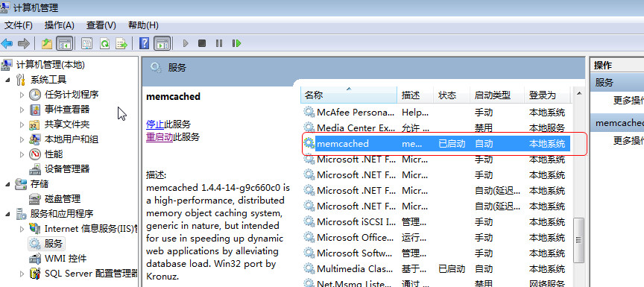The image size is (644, 287).
Task: Click the Export List toolbar icon
Action: tap(121, 43)
